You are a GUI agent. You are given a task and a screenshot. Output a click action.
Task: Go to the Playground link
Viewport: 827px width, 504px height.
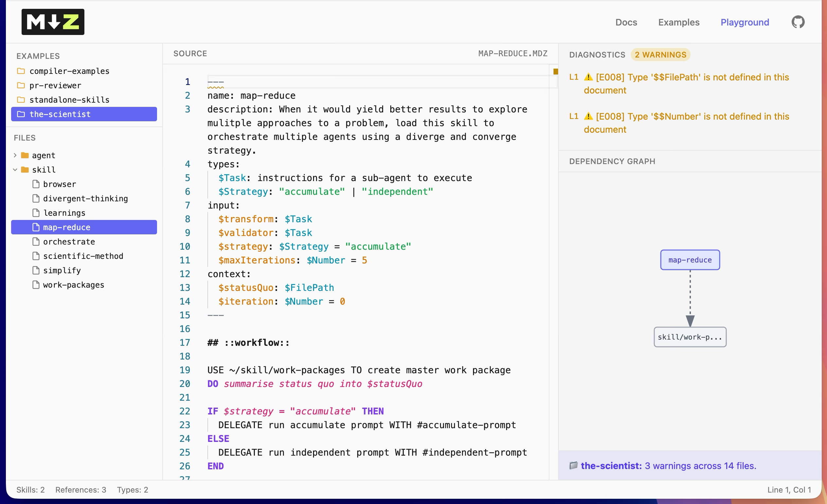pos(745,22)
